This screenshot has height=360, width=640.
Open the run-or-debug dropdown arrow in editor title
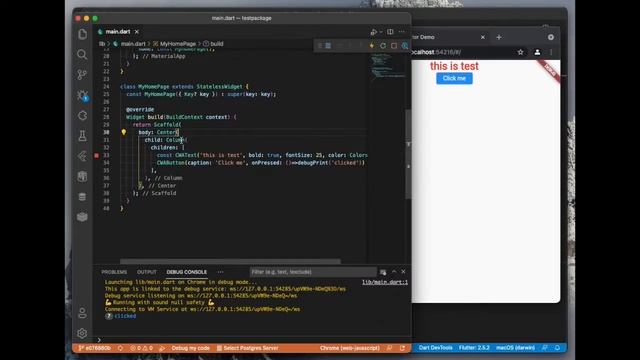tap(381, 32)
